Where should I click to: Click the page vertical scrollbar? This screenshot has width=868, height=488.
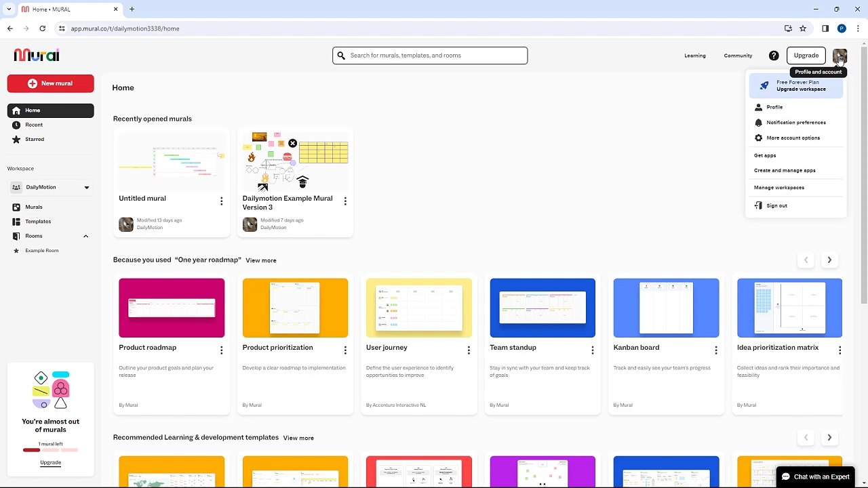(x=864, y=176)
